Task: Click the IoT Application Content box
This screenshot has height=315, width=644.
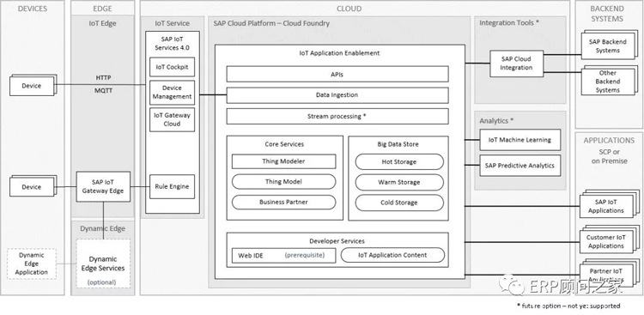Action: click(392, 255)
